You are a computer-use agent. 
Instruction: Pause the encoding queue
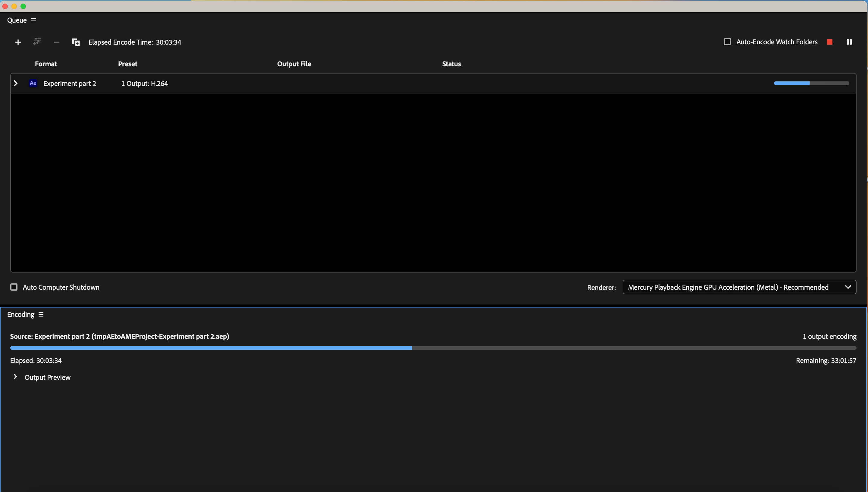click(x=849, y=42)
